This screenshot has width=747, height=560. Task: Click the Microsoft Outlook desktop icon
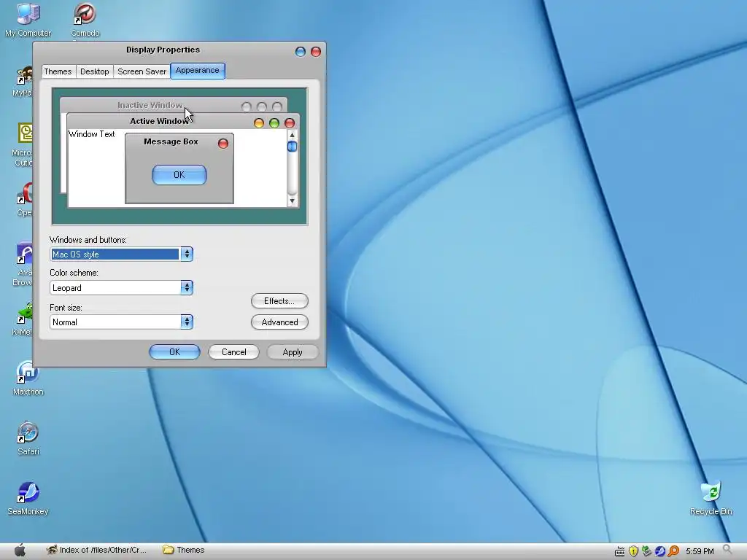click(23, 145)
